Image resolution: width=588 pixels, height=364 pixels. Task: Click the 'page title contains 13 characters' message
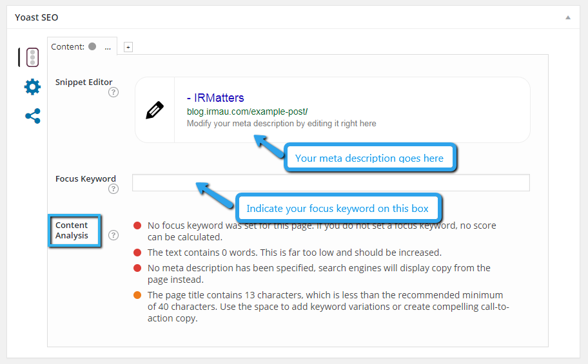point(328,306)
